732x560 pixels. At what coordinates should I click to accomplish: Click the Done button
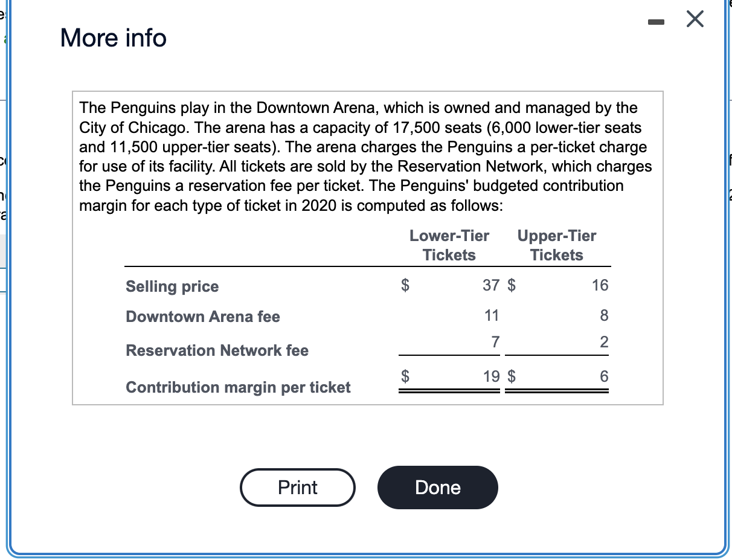click(x=437, y=487)
